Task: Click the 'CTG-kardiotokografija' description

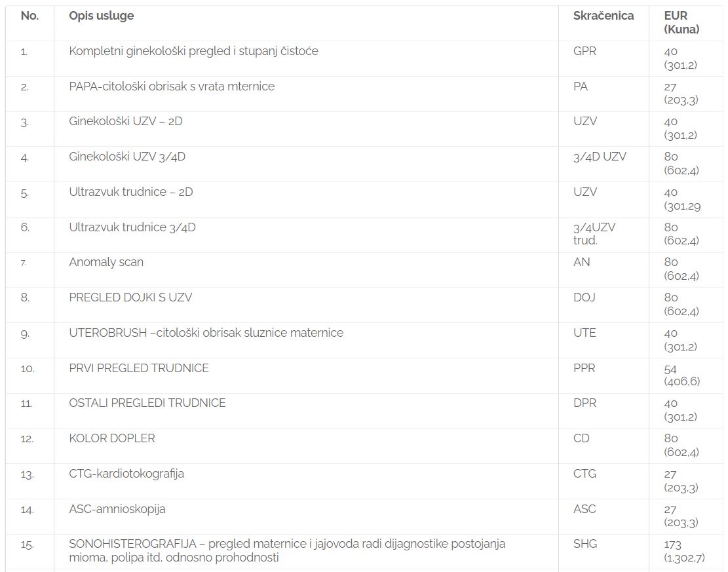Action: coord(126,474)
